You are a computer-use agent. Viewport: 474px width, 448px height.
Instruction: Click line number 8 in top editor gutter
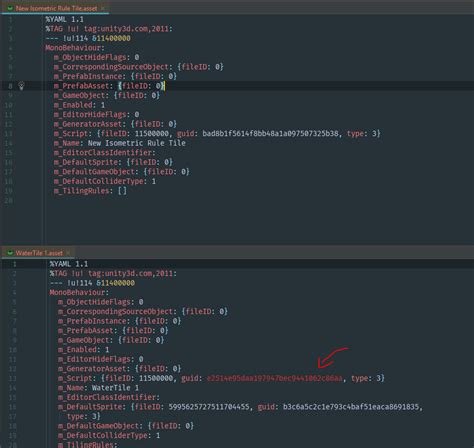click(x=10, y=86)
